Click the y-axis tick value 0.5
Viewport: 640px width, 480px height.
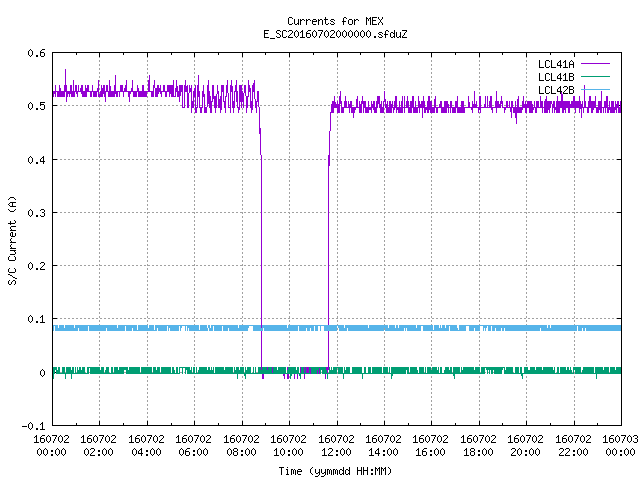pos(36,106)
